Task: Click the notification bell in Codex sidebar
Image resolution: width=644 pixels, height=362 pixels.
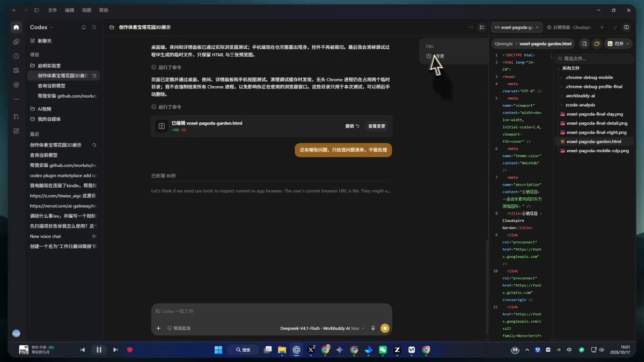Action: point(83,27)
